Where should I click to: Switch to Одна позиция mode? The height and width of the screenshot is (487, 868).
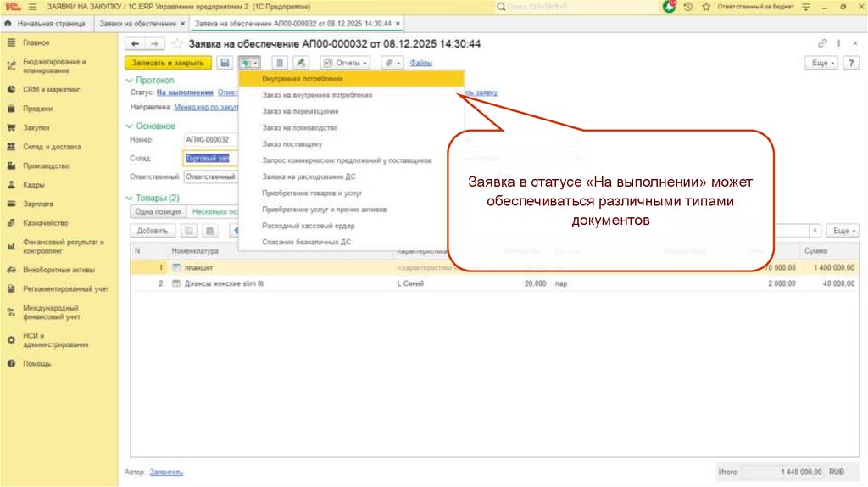[x=155, y=212]
